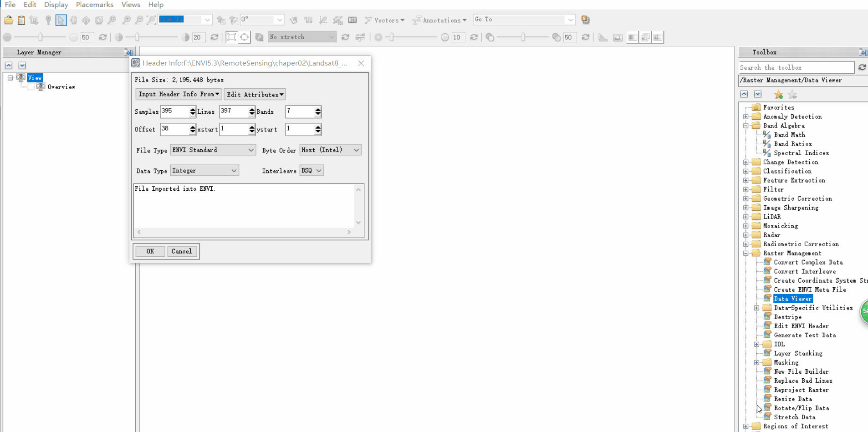
Task: Open the Region of Interest tool
Action: pos(338,20)
